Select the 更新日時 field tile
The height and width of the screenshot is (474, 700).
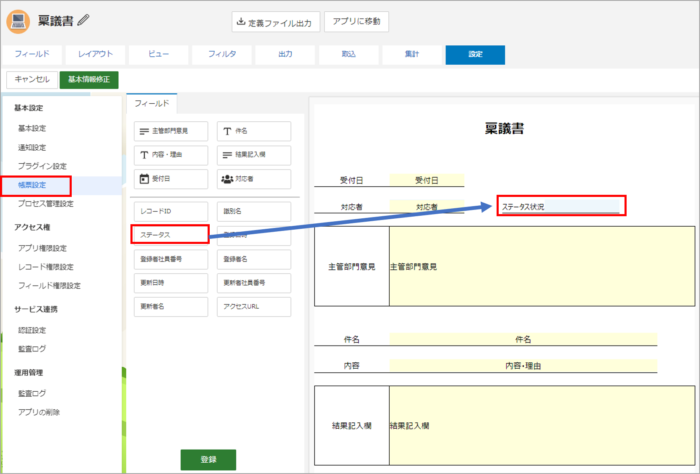(171, 283)
